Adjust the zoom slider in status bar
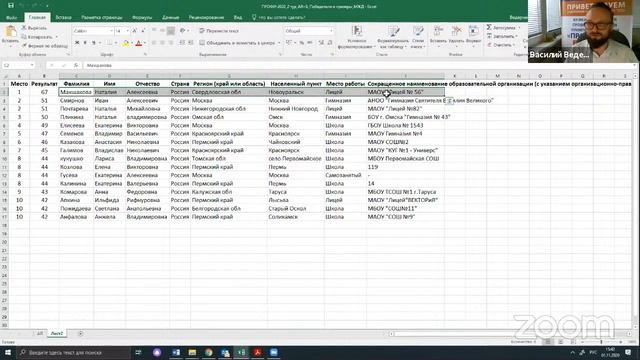The image size is (640, 360). [x=601, y=342]
